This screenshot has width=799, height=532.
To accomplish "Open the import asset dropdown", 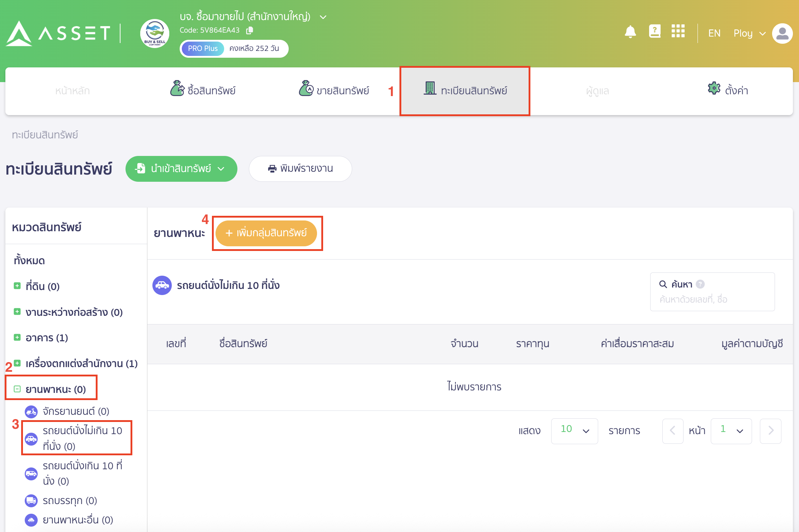I will pos(181,169).
